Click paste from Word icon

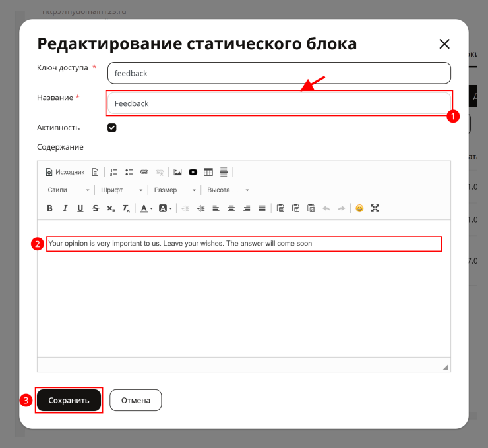coord(311,208)
